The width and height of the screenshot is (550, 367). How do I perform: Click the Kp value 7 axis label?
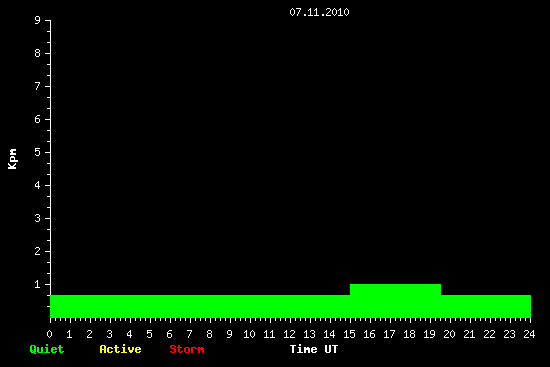[x=38, y=86]
